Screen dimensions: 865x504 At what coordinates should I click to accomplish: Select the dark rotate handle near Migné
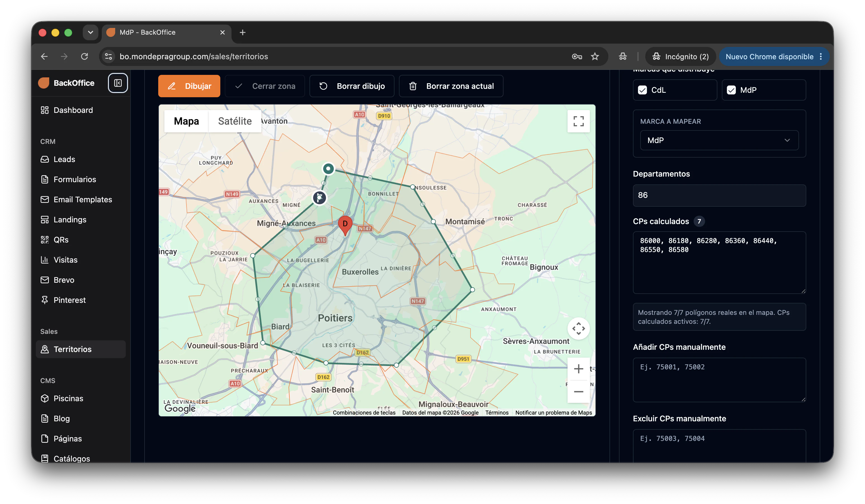point(320,198)
